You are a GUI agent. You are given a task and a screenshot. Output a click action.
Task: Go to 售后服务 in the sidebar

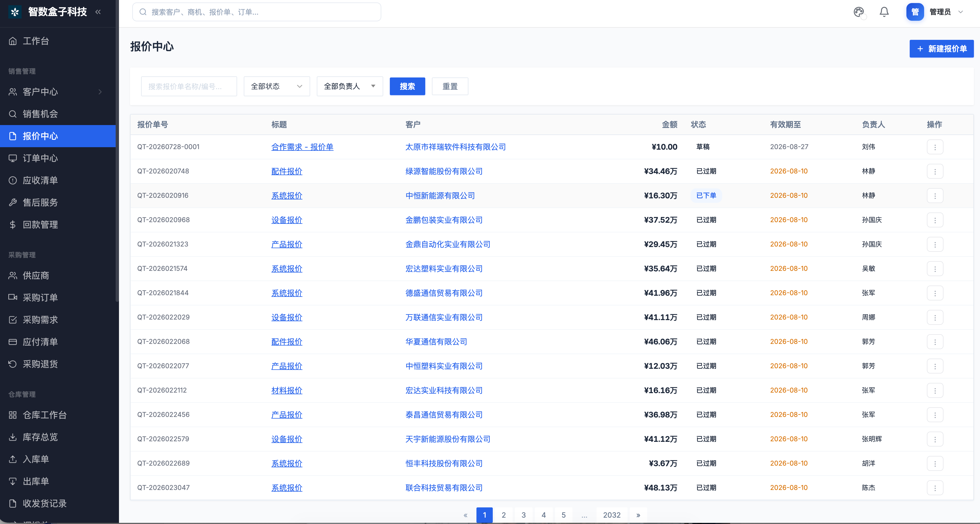58,203
